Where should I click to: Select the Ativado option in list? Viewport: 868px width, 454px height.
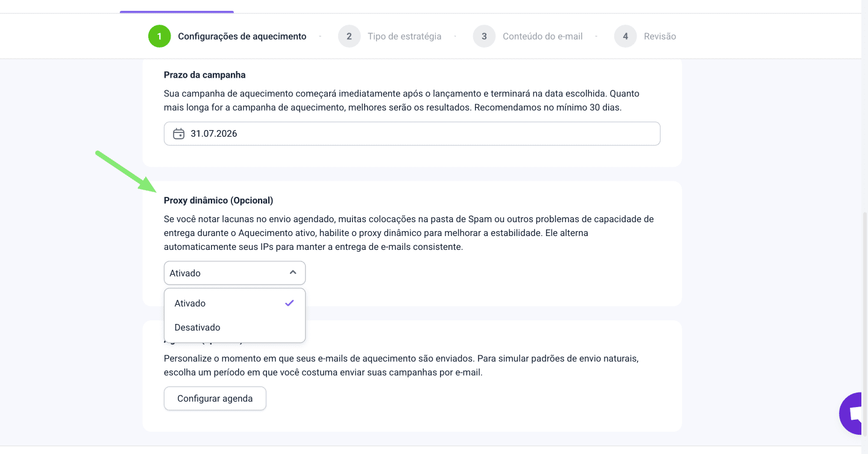pos(190,303)
